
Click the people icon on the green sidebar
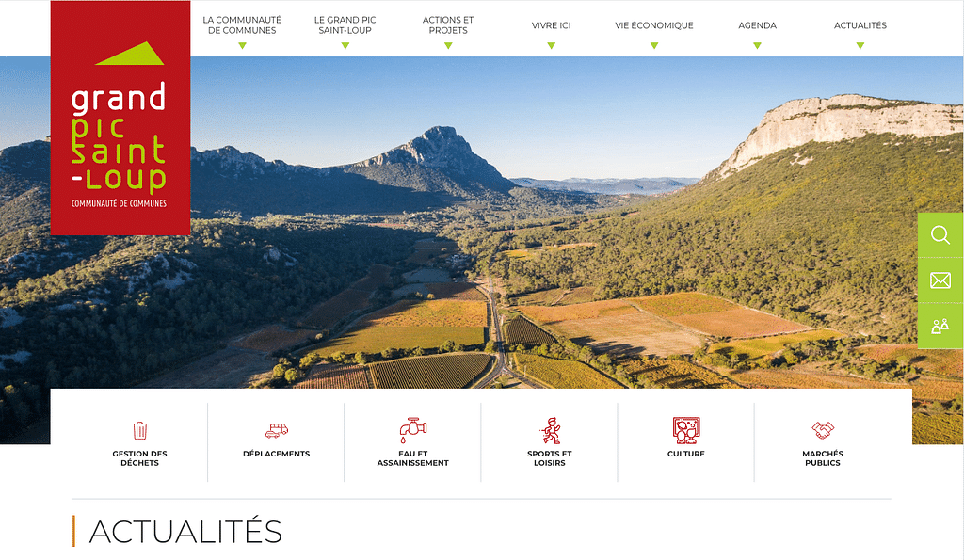click(940, 326)
